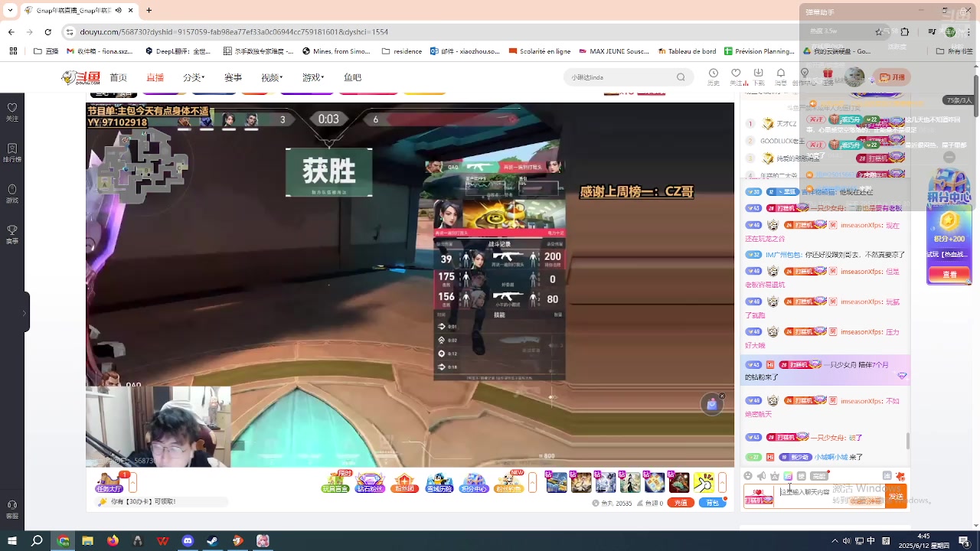Open Steam from the taskbar
Image resolution: width=980 pixels, height=551 pixels.
click(212, 541)
